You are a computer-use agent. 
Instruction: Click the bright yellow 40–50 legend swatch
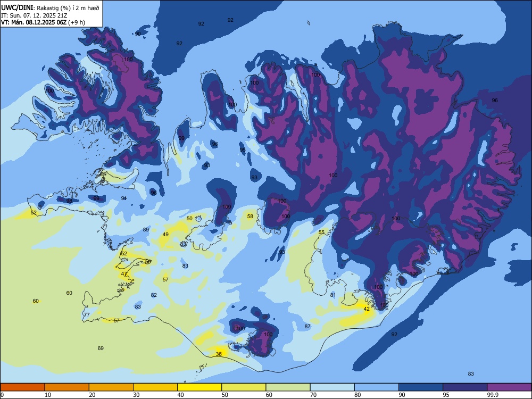[199, 387]
